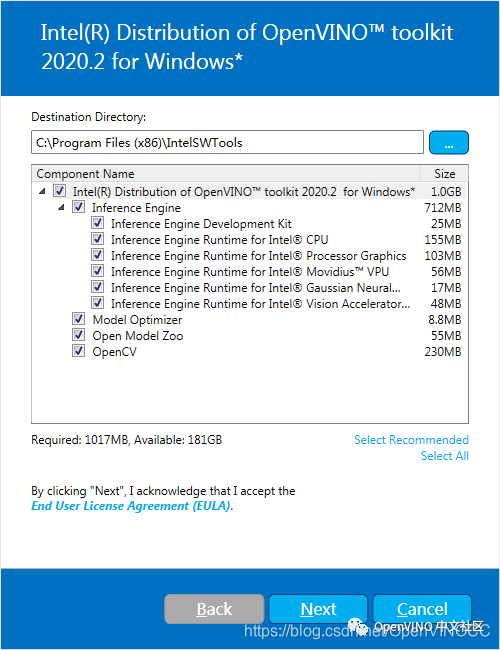Select Runtime for Intel Movidius VPU text
This screenshot has width=500, height=650.
(250, 272)
